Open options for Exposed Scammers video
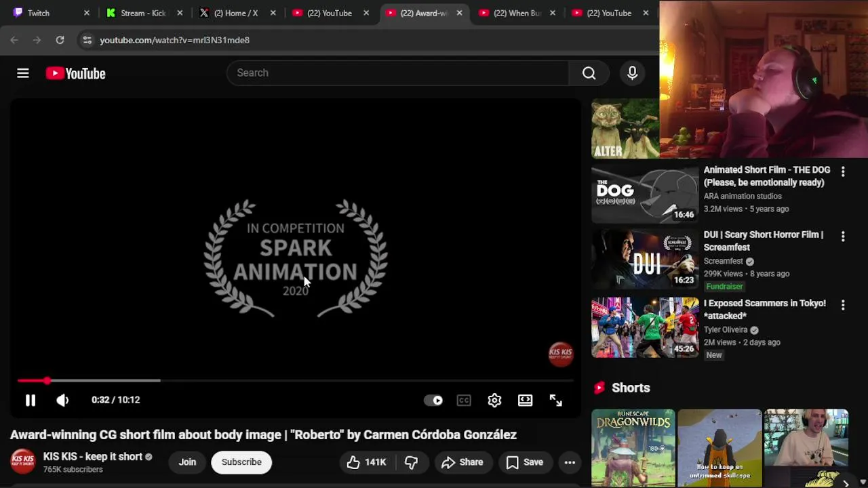 (x=843, y=306)
